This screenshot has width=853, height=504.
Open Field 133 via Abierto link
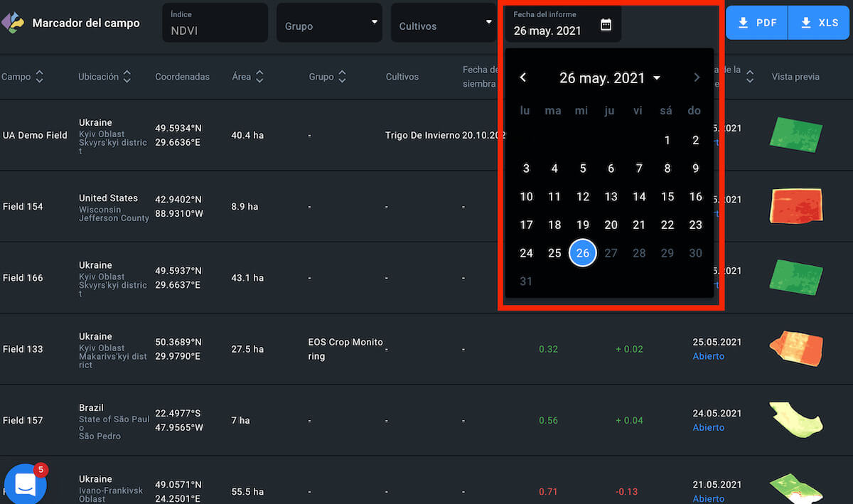(708, 356)
